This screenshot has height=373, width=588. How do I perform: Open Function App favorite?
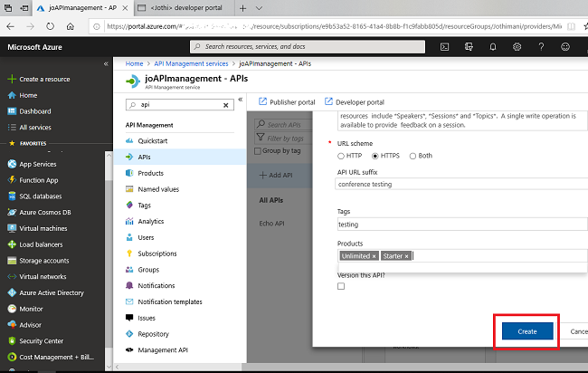pyautogui.click(x=33, y=180)
